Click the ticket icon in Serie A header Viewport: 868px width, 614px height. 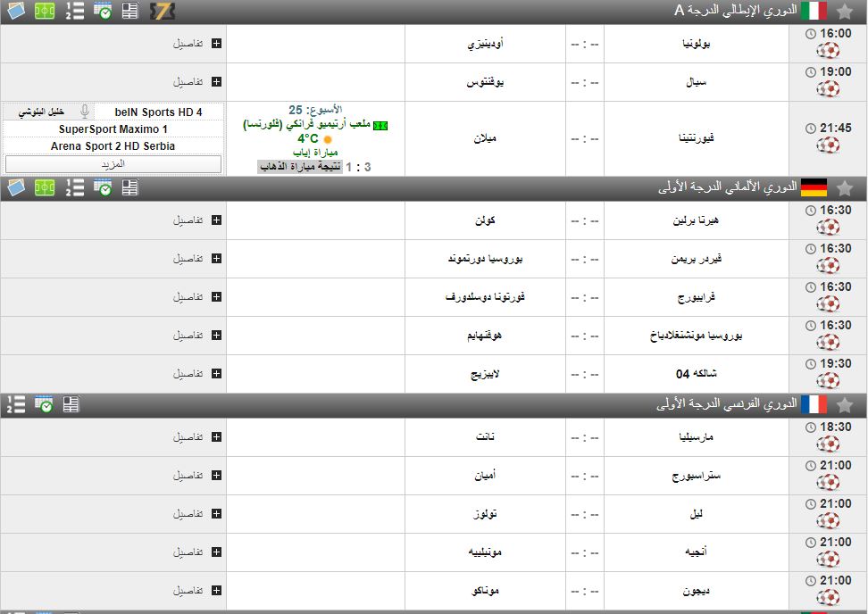click(163, 11)
